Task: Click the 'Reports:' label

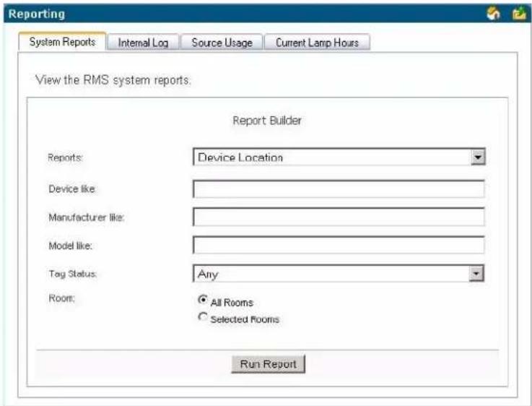Action: 65,157
